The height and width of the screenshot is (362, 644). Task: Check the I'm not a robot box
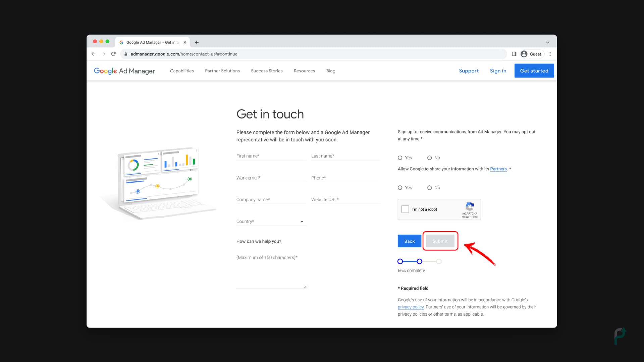click(405, 209)
